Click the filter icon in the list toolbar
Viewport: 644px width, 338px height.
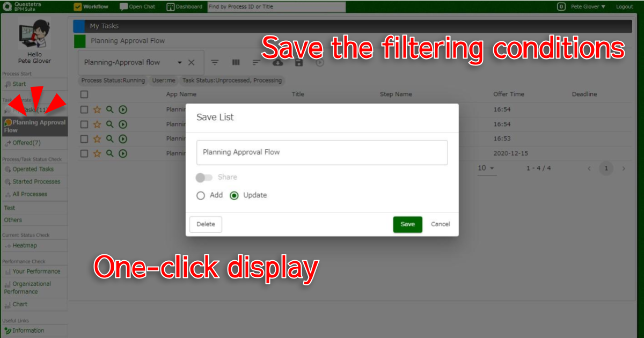(215, 63)
